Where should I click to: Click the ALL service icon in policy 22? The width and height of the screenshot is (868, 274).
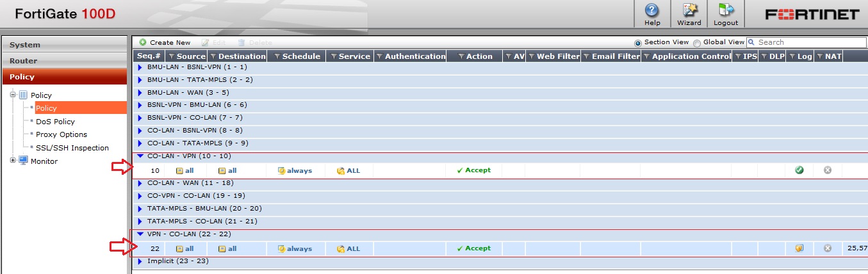point(341,249)
